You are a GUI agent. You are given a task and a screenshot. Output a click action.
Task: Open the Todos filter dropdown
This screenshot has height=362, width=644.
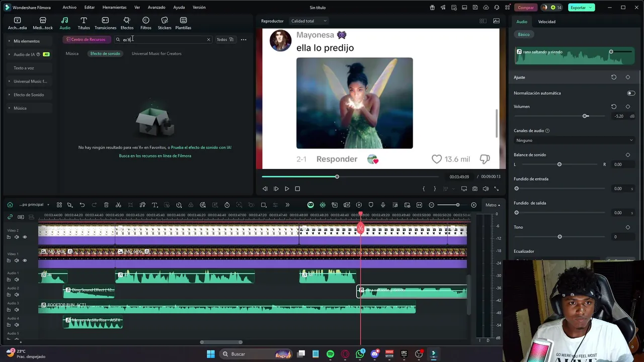click(x=225, y=40)
